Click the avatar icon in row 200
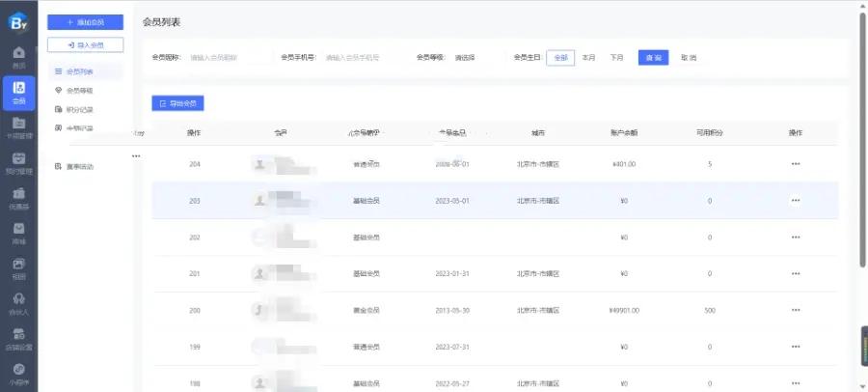 point(259,310)
